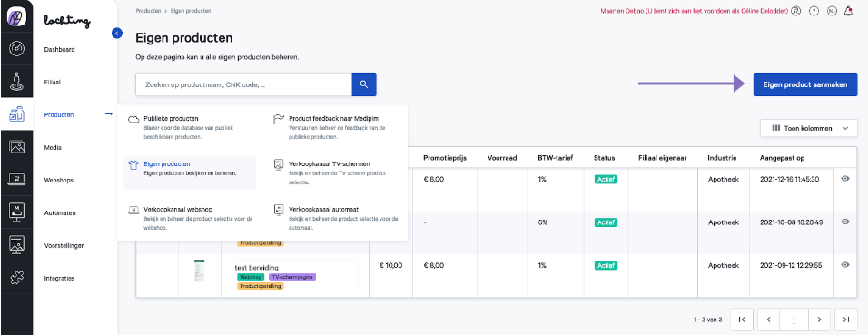Open the notification bell icon
The width and height of the screenshot is (868, 335).
click(x=849, y=11)
